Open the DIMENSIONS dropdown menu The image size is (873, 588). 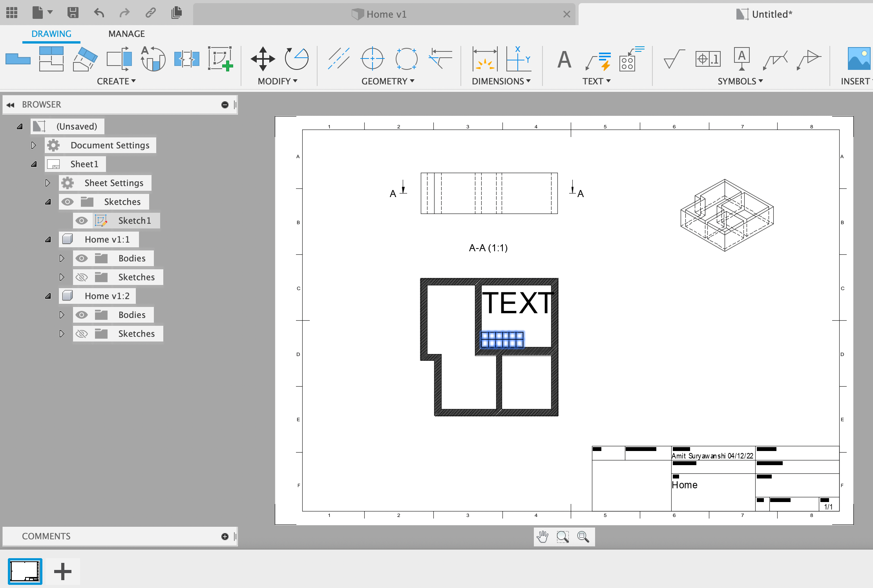point(501,81)
